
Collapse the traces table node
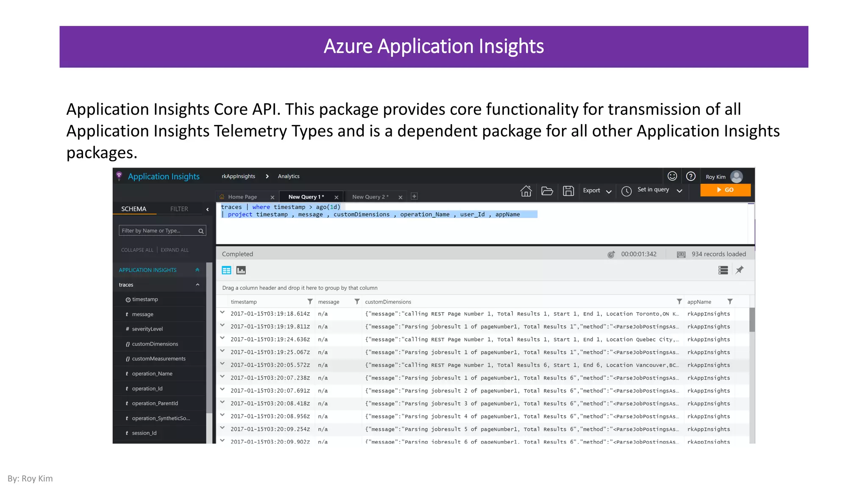coord(198,285)
